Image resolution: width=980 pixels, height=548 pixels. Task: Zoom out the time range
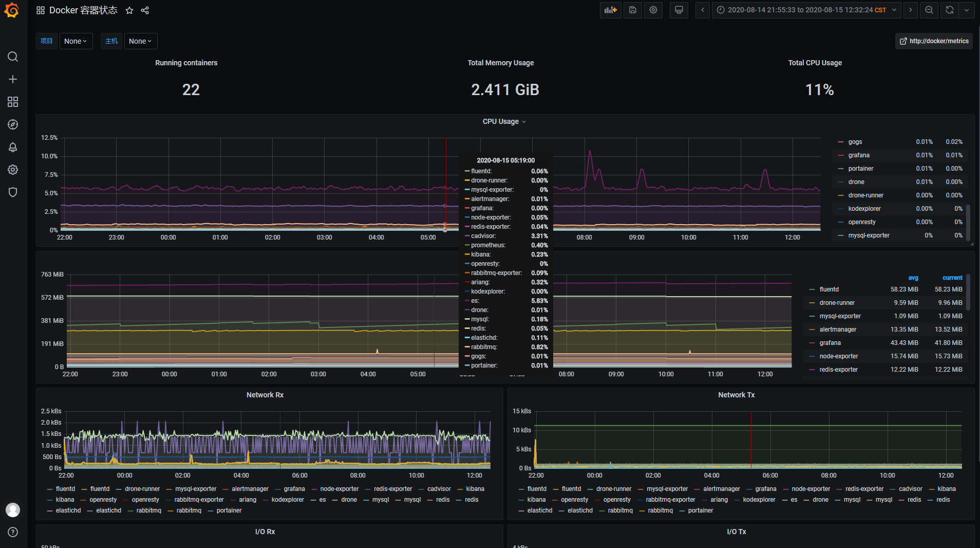[929, 10]
